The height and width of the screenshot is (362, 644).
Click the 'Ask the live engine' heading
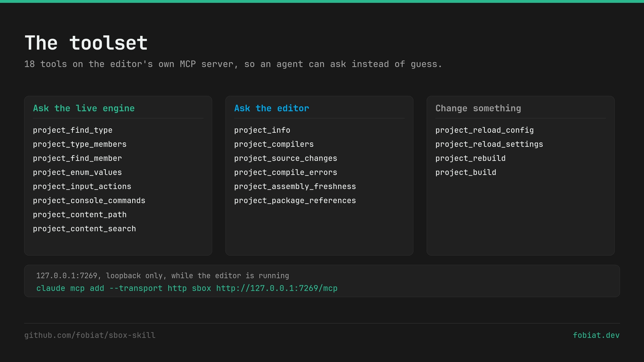[x=84, y=108]
